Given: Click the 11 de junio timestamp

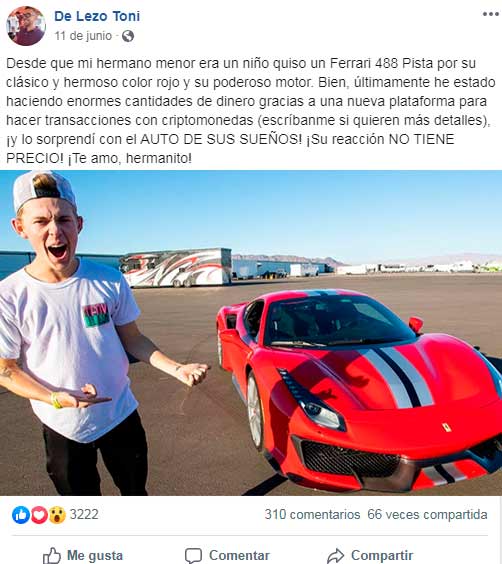Looking at the screenshot, I should [x=83, y=36].
